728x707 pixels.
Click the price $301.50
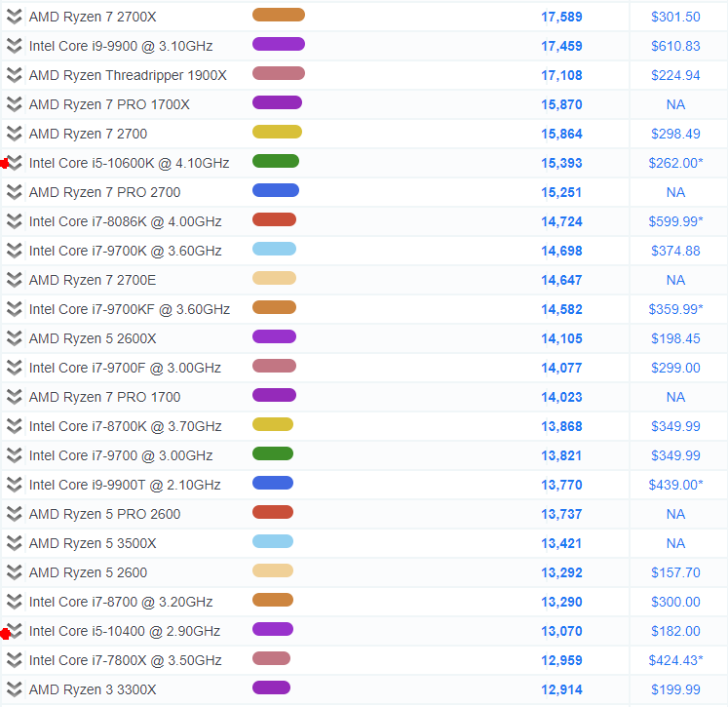tap(675, 17)
